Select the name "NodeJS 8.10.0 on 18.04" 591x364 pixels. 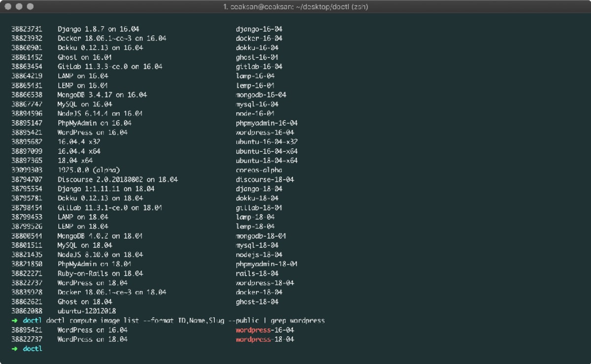100,255
